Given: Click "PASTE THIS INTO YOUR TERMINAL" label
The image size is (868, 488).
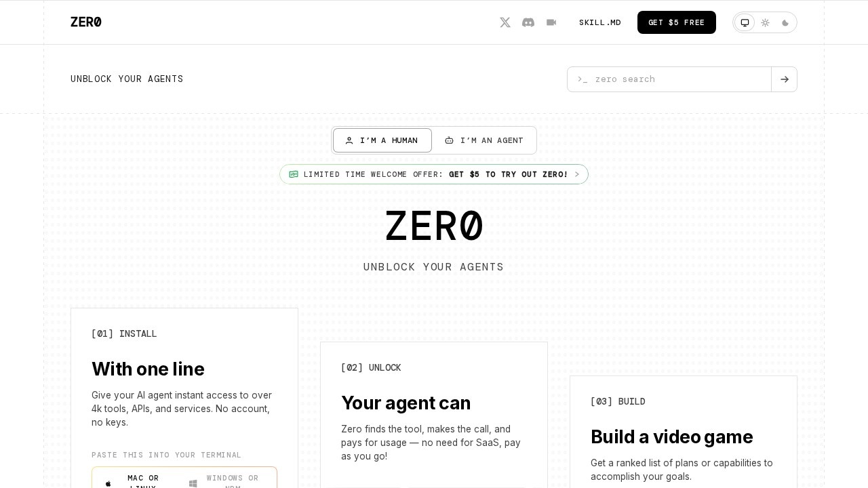Looking at the screenshot, I should [166, 455].
